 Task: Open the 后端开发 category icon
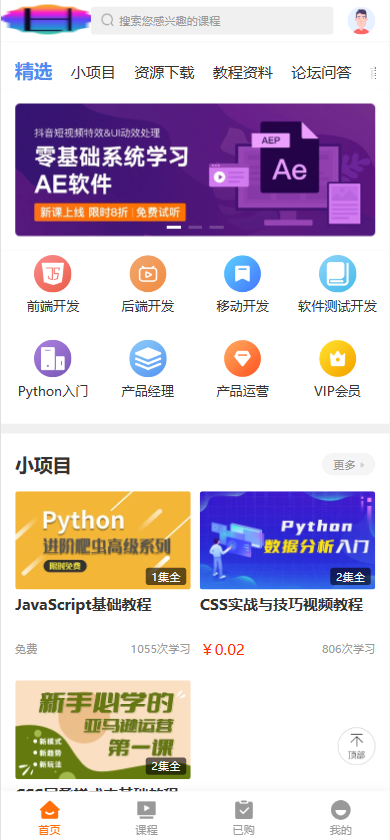pos(148,274)
